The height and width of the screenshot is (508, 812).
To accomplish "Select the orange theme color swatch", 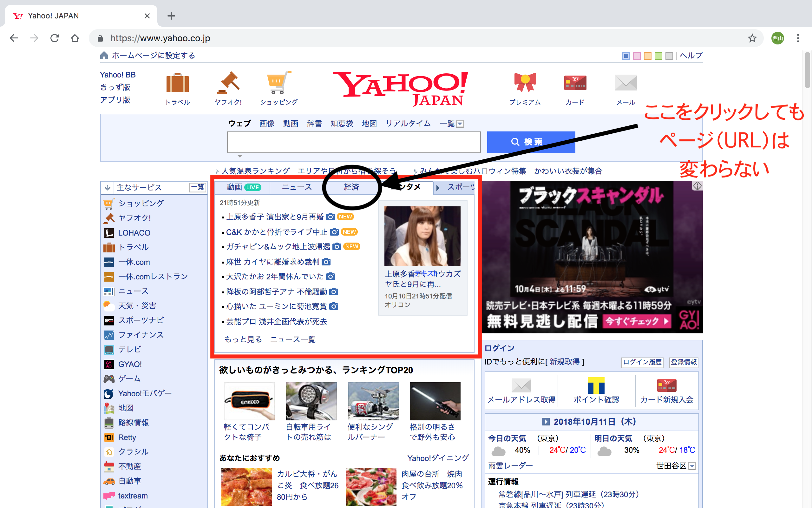I will 648,56.
